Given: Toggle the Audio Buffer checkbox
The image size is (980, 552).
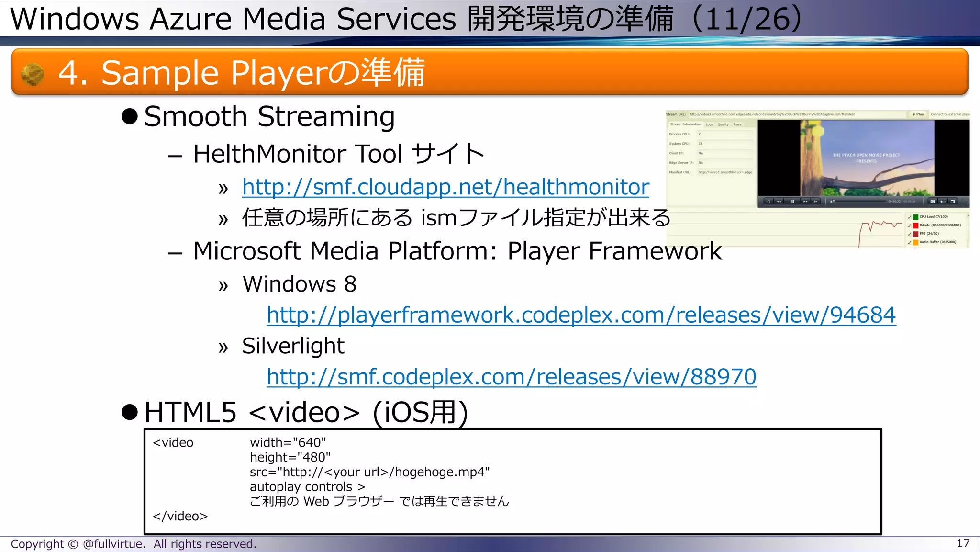Looking at the screenshot, I should [909, 242].
